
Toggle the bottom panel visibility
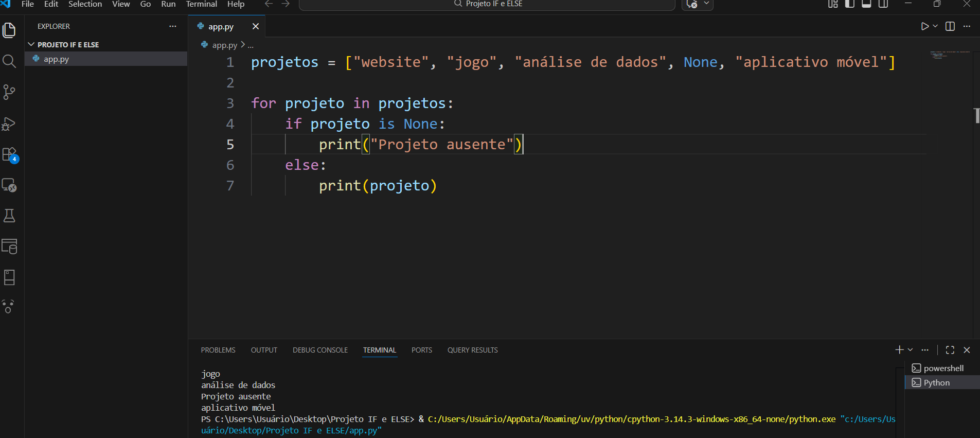pyautogui.click(x=866, y=4)
